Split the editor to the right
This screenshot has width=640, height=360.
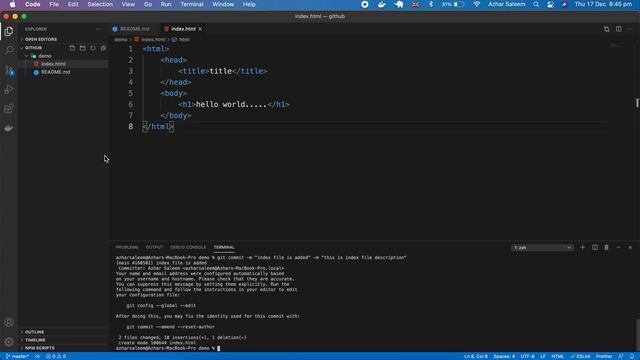[x=619, y=29]
